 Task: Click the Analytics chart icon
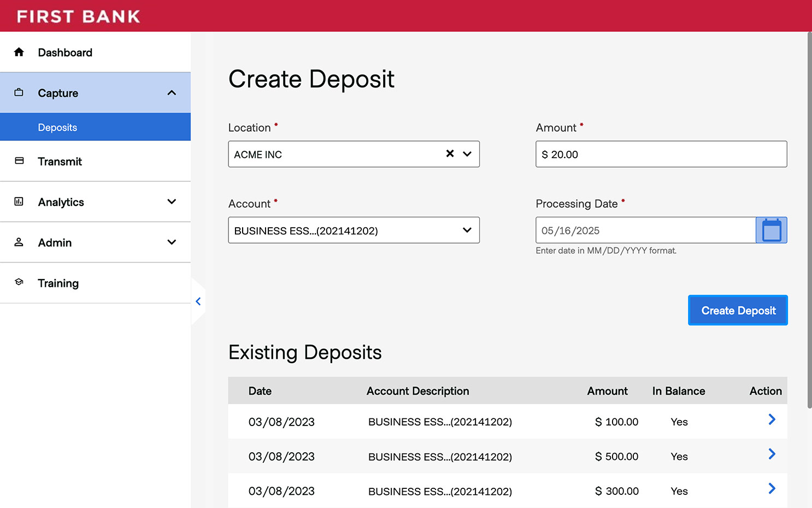point(19,202)
